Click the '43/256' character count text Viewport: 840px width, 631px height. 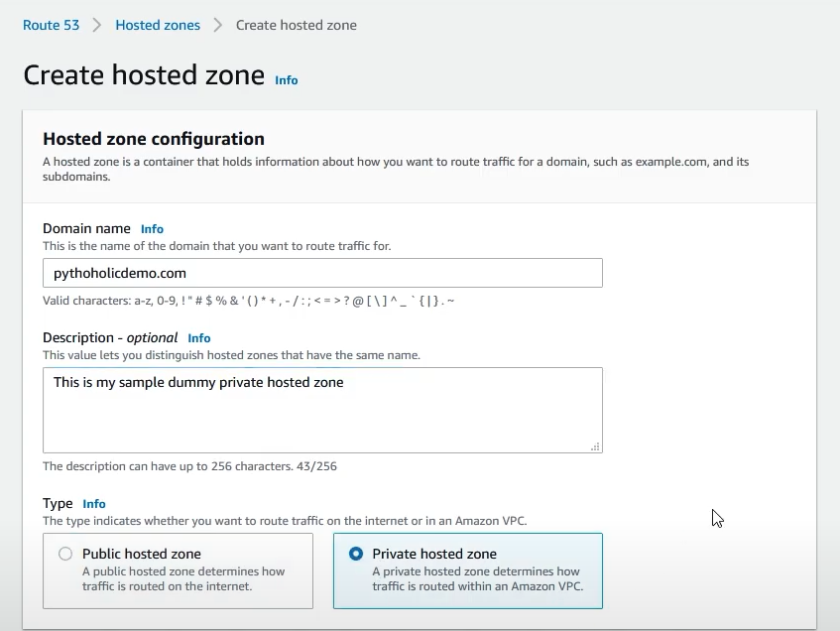pyautogui.click(x=316, y=466)
